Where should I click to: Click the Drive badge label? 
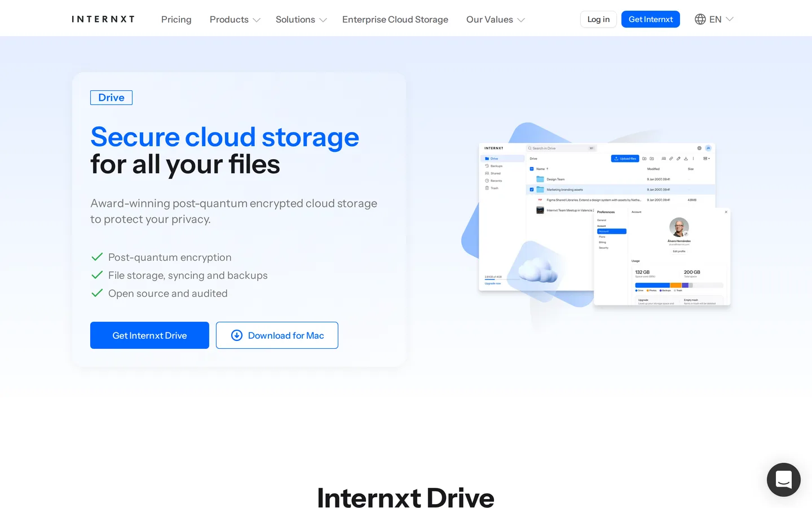click(x=111, y=98)
